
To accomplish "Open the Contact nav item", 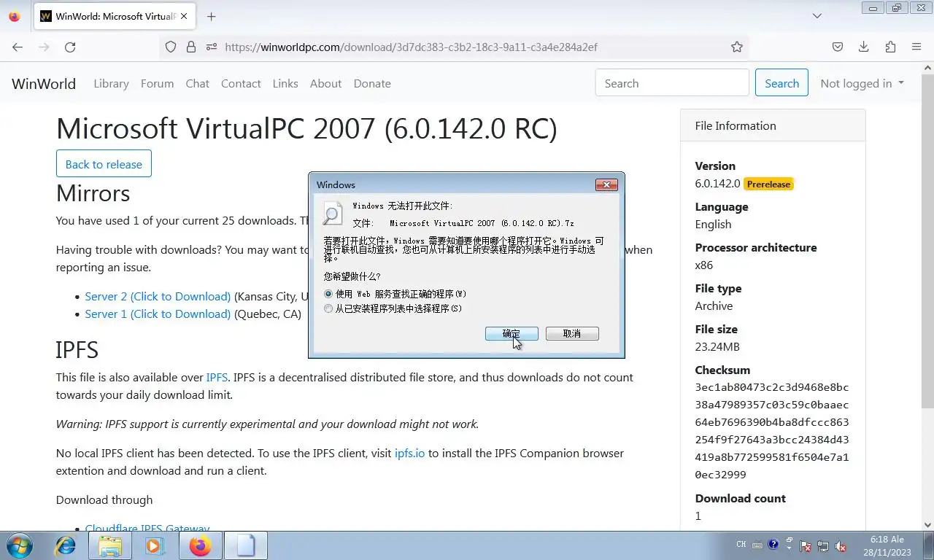I will tap(241, 83).
